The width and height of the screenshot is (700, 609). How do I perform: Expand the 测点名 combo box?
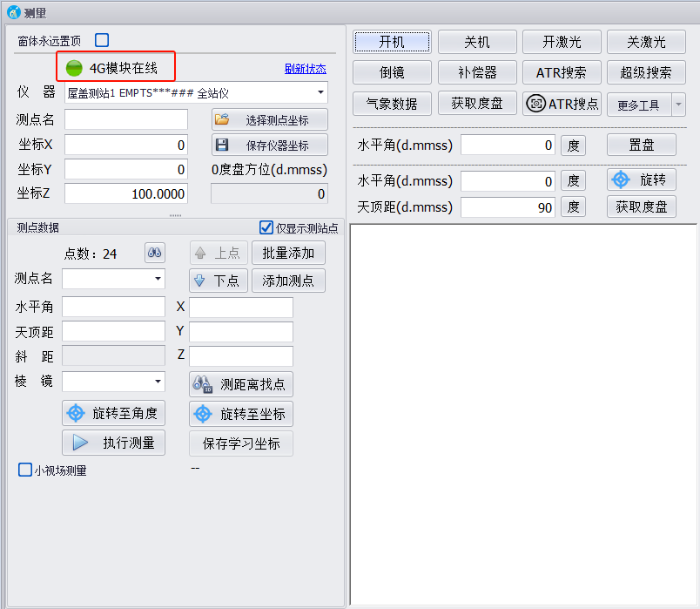158,279
